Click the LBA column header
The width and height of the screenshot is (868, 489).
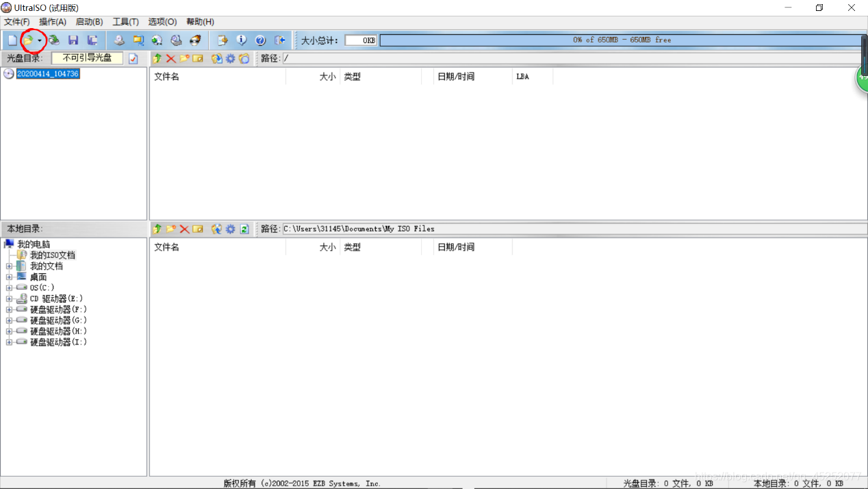point(533,77)
